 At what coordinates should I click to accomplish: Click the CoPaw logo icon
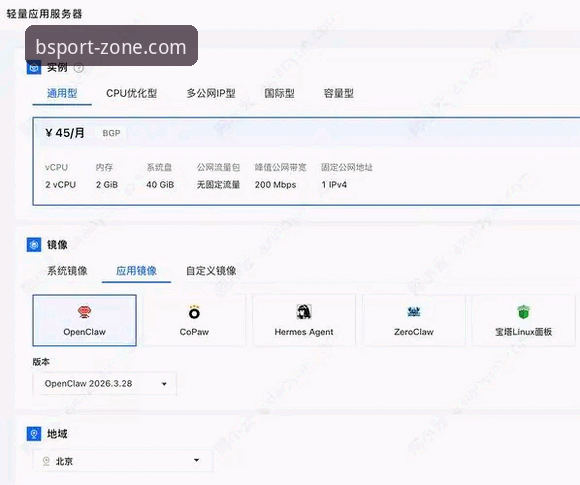(194, 312)
